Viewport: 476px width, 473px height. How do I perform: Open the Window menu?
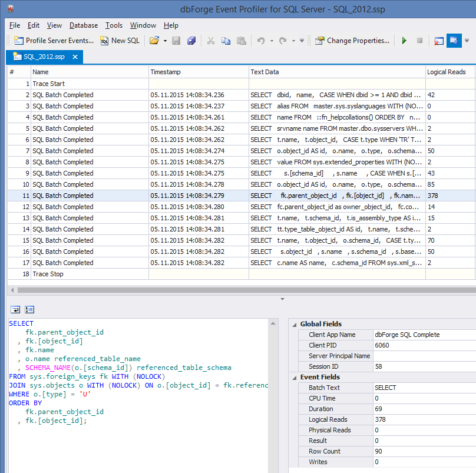pos(143,25)
